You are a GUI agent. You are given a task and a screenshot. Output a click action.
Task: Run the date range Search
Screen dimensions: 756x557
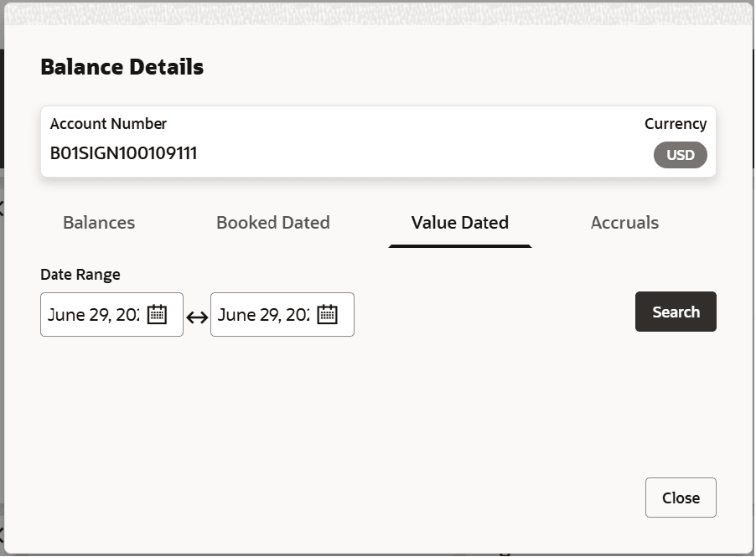coord(676,312)
